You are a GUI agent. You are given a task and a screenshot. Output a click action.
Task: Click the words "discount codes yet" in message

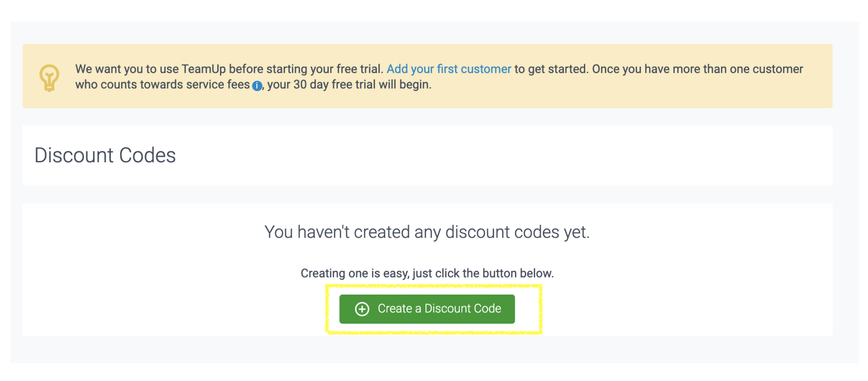tap(517, 232)
